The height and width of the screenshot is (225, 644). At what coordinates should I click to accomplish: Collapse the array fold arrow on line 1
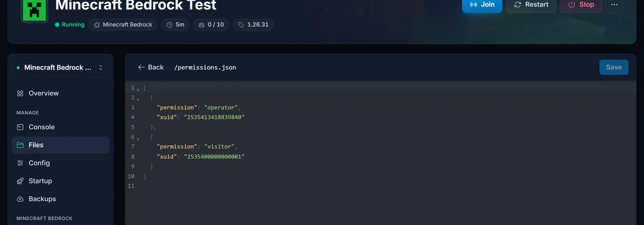pyautogui.click(x=138, y=89)
